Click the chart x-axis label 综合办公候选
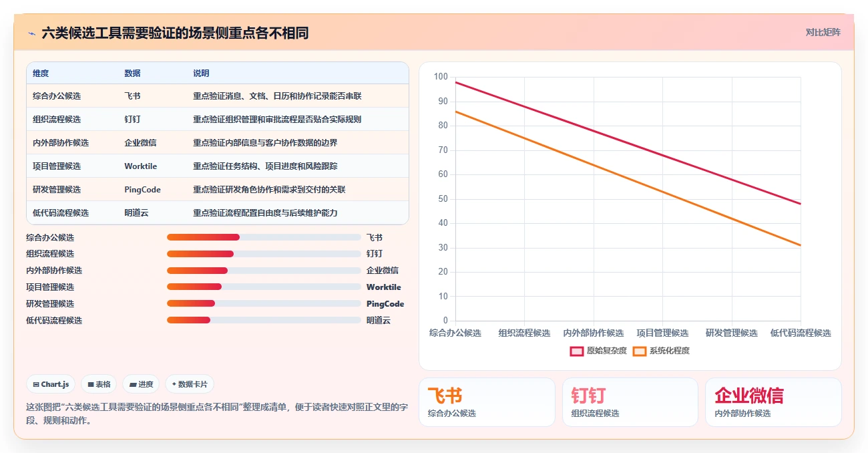Image resolution: width=868 pixels, height=453 pixels. click(x=455, y=333)
